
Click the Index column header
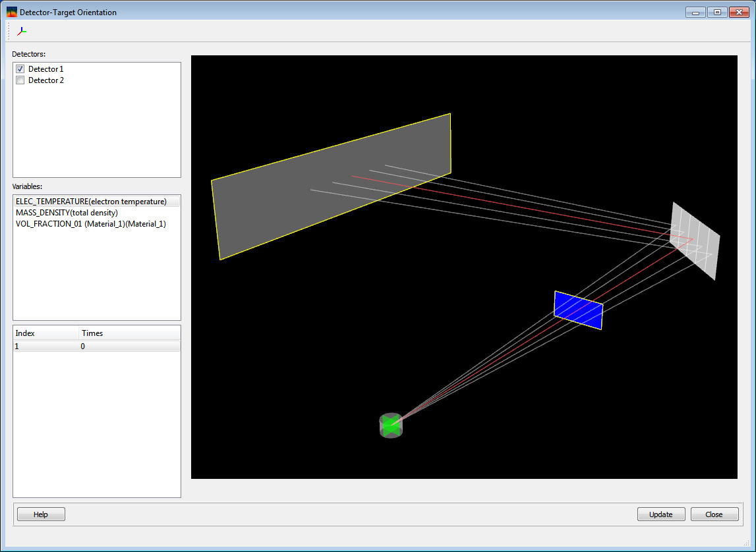(45, 333)
